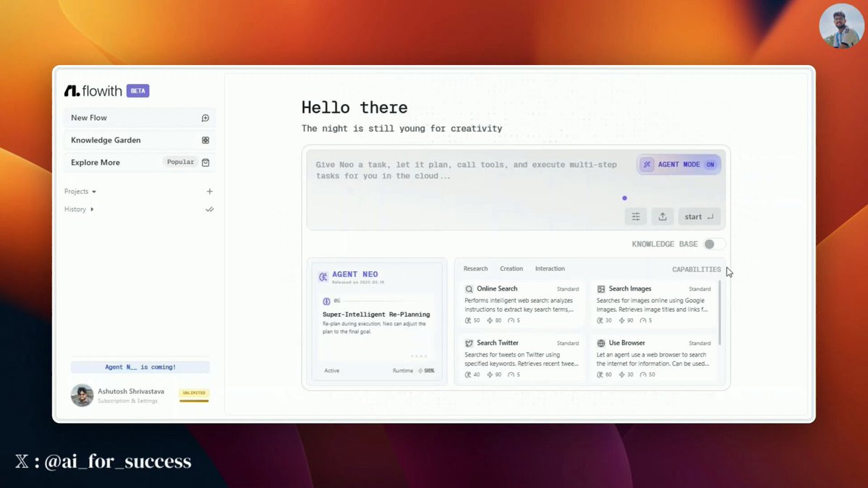Click the Super-Intelligent Re-Planning card title
Image resolution: width=868 pixels, height=488 pixels.
[376, 314]
